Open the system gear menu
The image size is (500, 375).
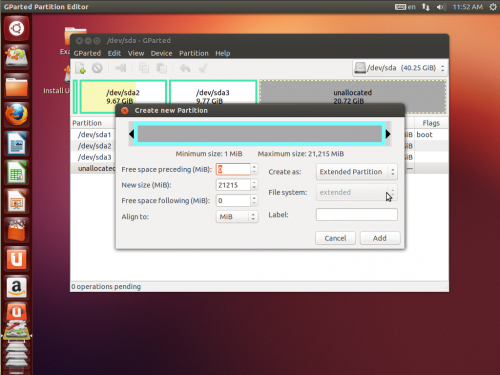[493, 7]
